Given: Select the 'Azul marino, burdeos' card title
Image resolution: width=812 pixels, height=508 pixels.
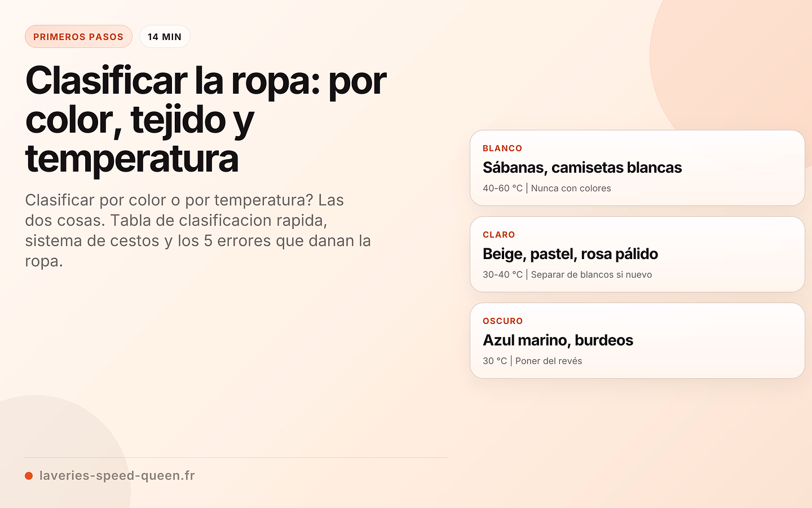Looking at the screenshot, I should click(x=558, y=340).
